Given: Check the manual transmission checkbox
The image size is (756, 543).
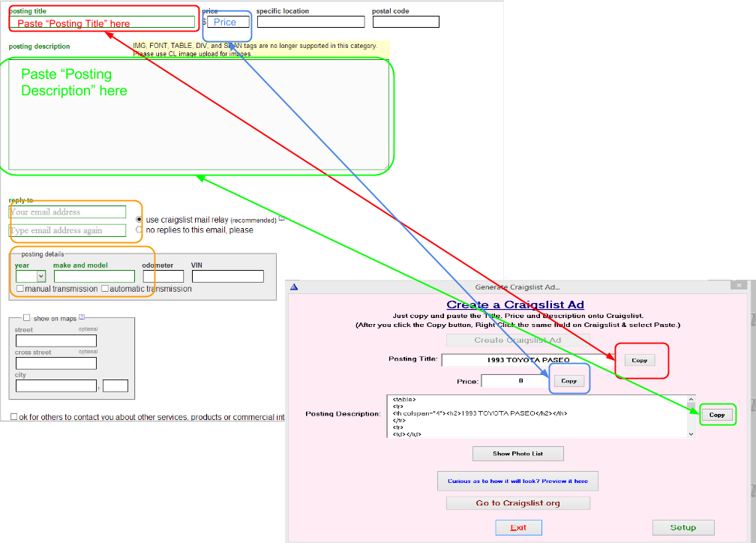Looking at the screenshot, I should pos(20,289).
